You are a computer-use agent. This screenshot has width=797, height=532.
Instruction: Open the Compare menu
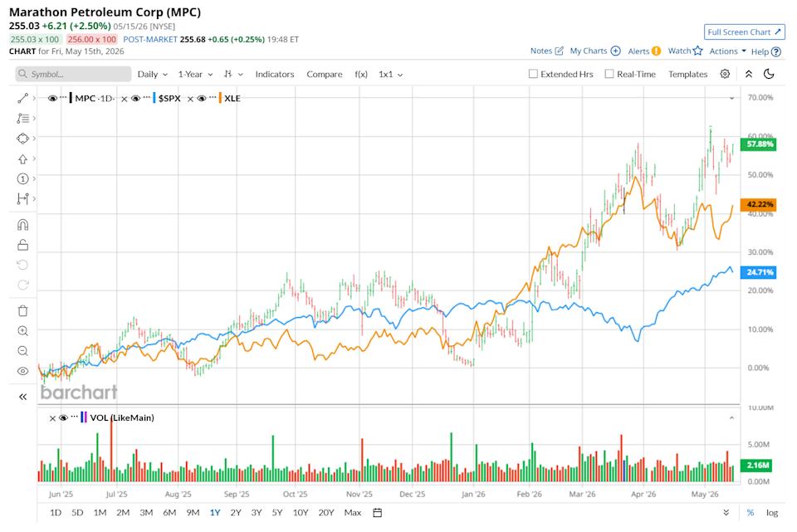tap(325, 74)
